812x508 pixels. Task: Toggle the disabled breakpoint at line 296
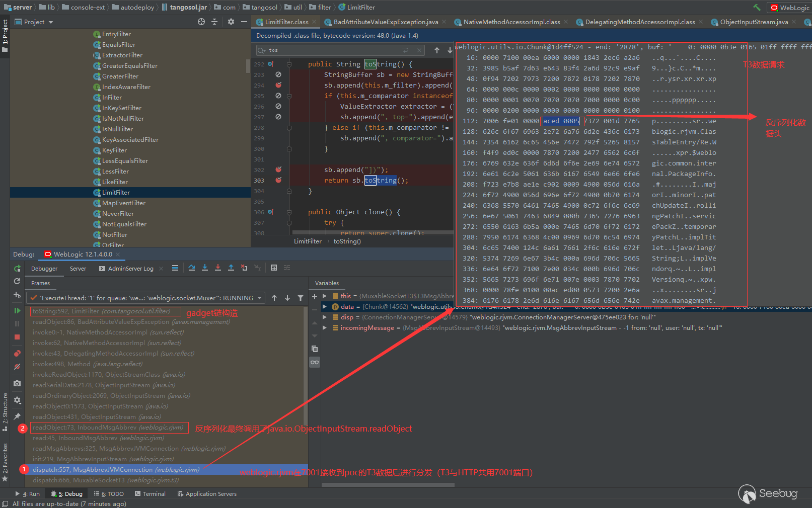(278, 106)
